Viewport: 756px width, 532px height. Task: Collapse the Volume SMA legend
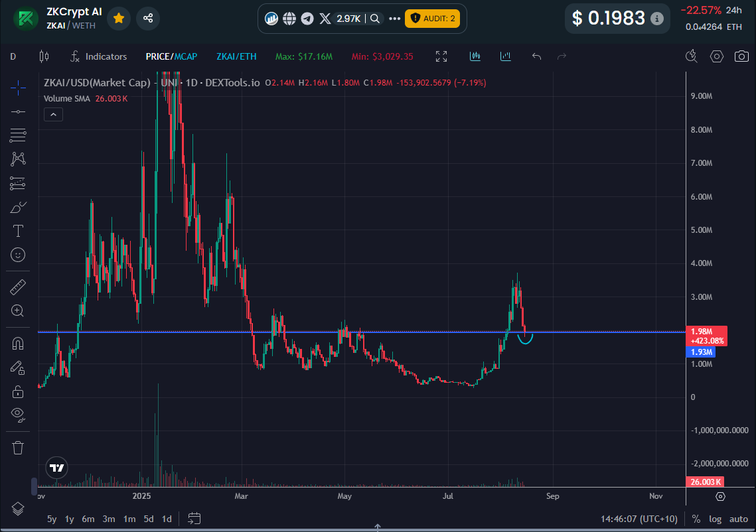[x=53, y=114]
